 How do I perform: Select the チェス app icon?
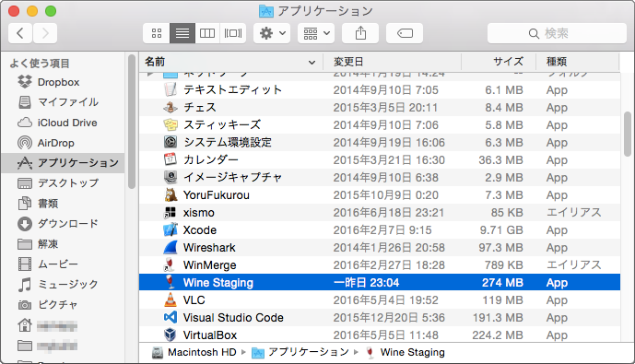pyautogui.click(x=171, y=107)
